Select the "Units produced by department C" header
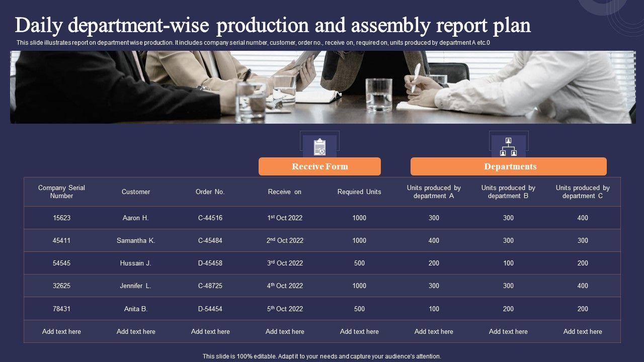Image resolution: width=644 pixels, height=362 pixels. coord(583,192)
